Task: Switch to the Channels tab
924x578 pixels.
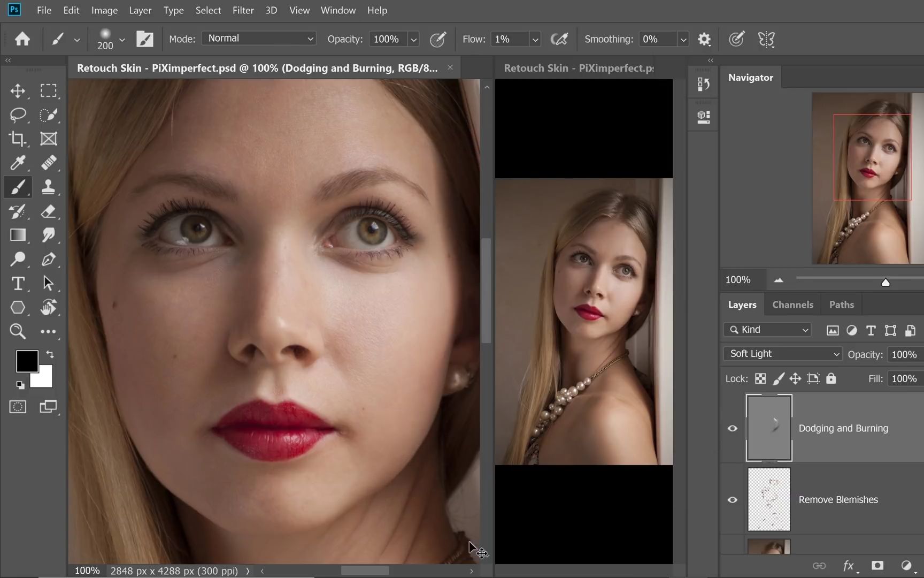Action: click(x=792, y=304)
